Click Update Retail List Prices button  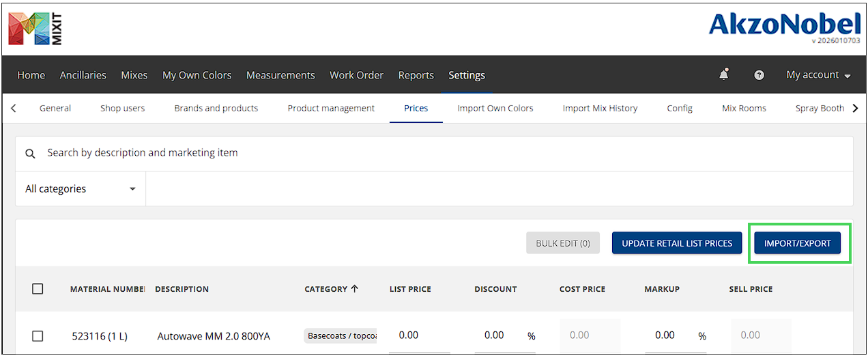tap(677, 243)
